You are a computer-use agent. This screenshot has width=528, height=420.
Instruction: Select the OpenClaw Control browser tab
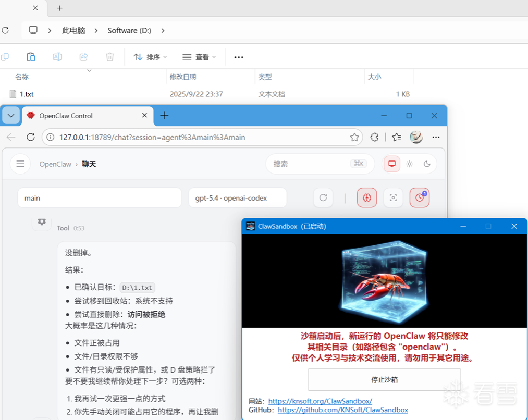83,116
